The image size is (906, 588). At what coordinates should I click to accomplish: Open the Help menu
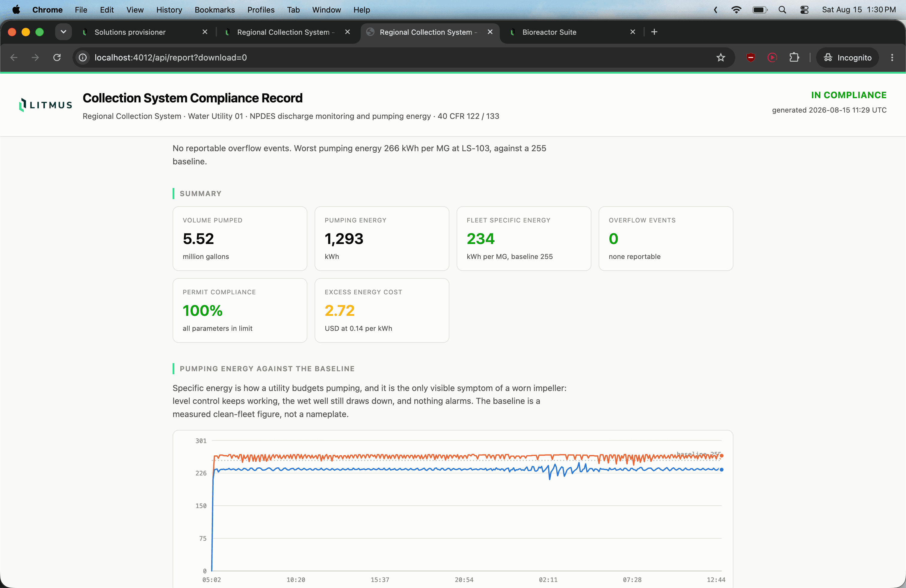pos(361,10)
